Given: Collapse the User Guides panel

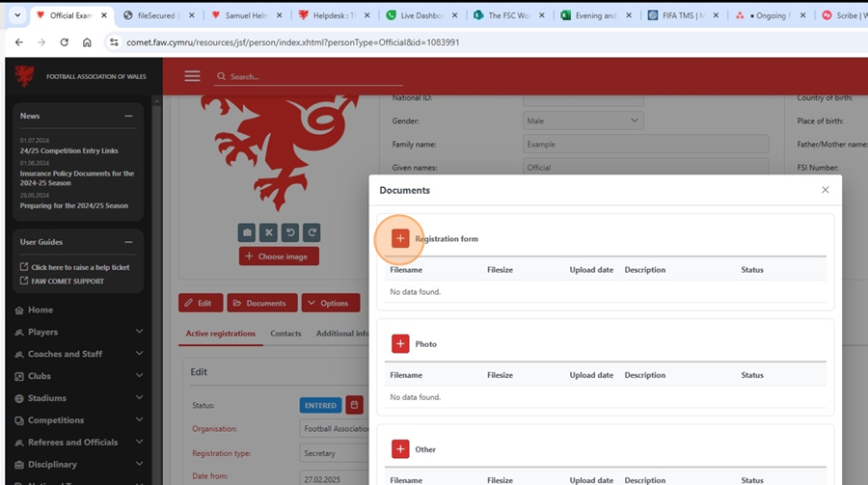Looking at the screenshot, I should click(128, 242).
